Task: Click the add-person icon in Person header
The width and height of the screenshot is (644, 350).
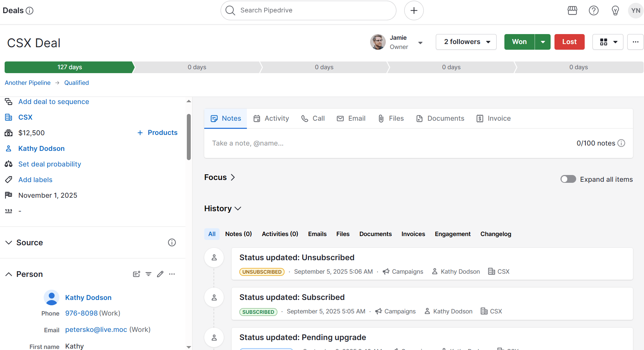Action: click(x=136, y=274)
